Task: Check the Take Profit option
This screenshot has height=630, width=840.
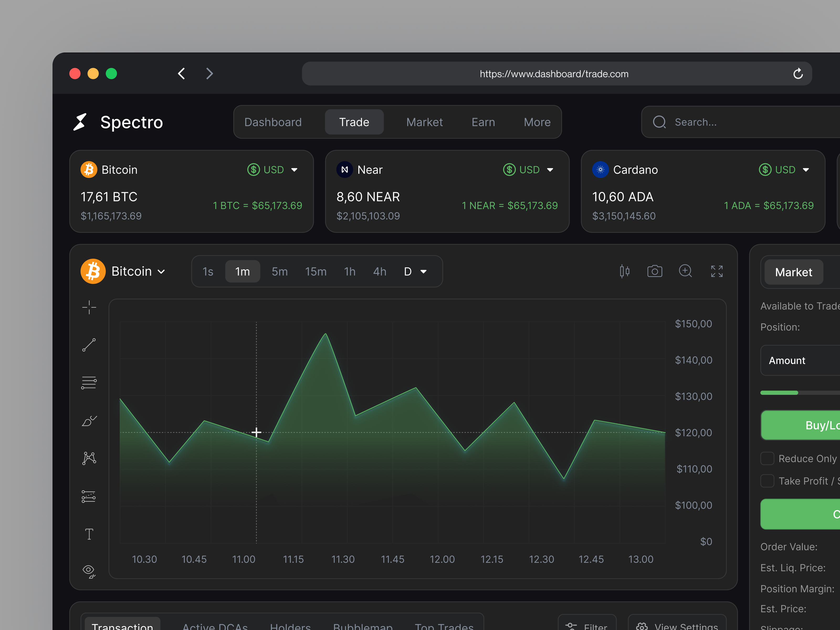Action: [x=768, y=481]
